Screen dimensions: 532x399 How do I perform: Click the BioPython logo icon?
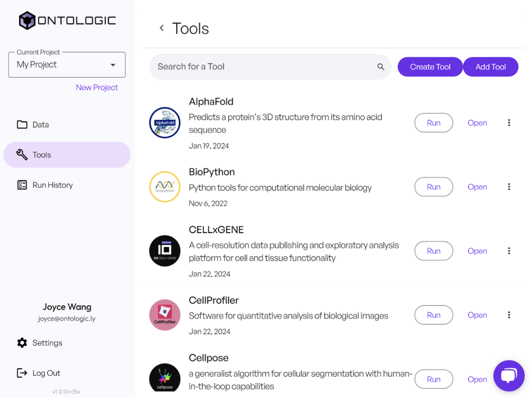pos(165,187)
